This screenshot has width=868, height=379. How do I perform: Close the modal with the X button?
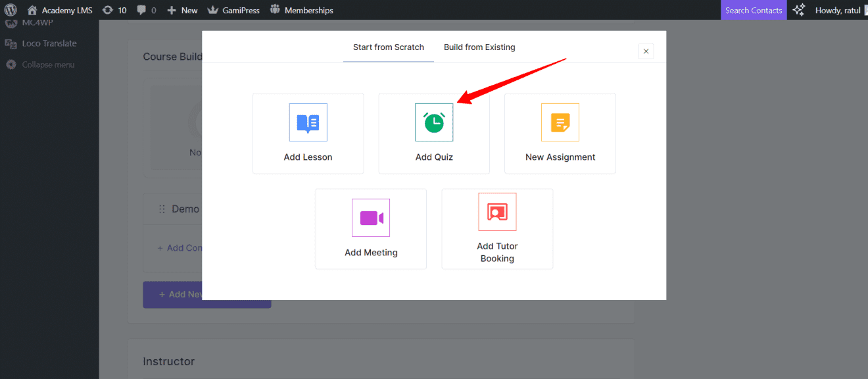pyautogui.click(x=646, y=51)
